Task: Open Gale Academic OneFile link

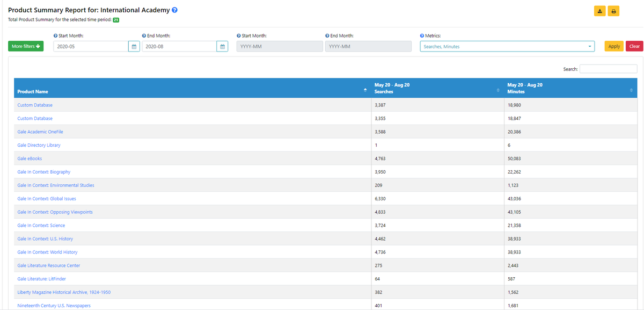Action: pos(40,132)
